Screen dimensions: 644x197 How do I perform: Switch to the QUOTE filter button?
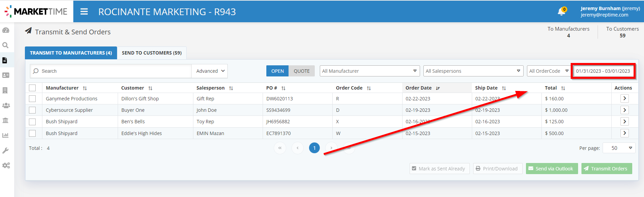[x=302, y=71]
